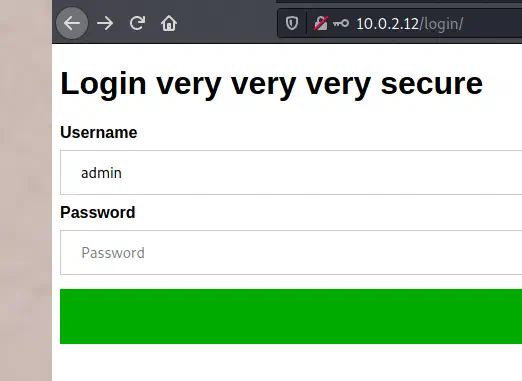
Task: Click the Password field label
Action: (98, 212)
